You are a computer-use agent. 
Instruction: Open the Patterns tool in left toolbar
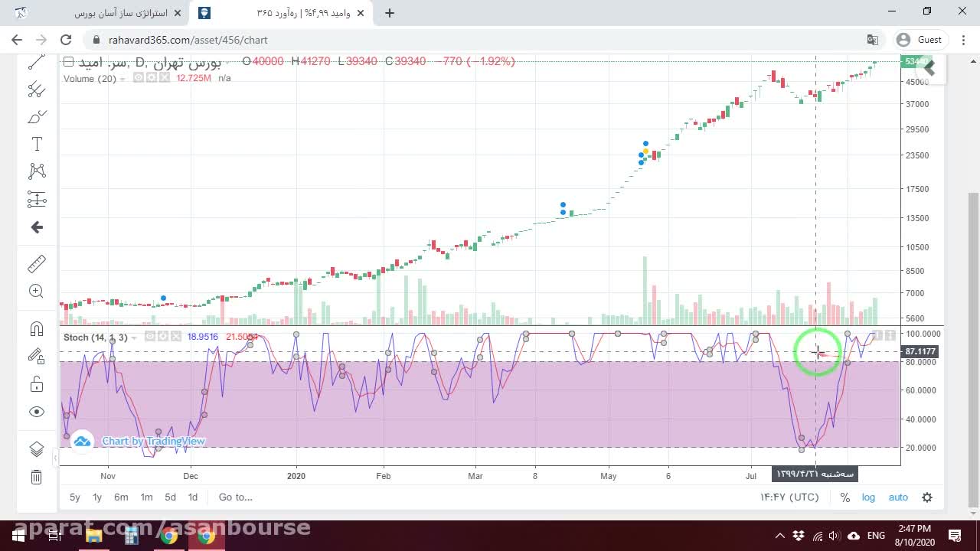(x=37, y=171)
